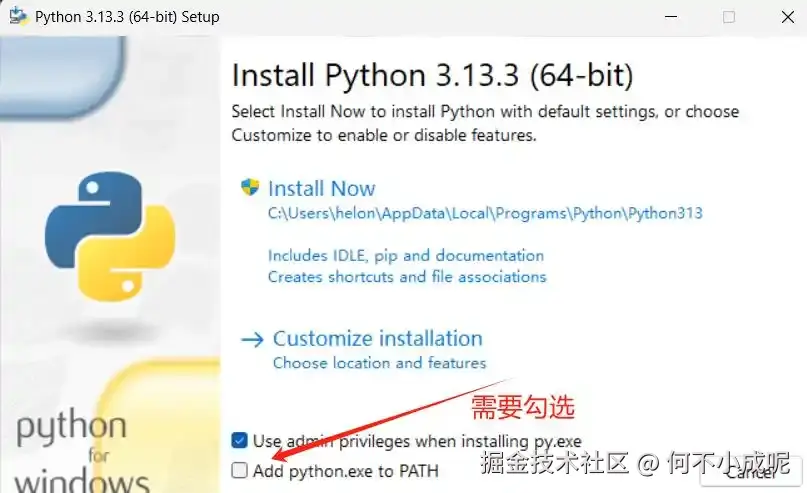This screenshot has width=807, height=493.
Task: Click the default install path under Install Now
Action: click(x=485, y=213)
